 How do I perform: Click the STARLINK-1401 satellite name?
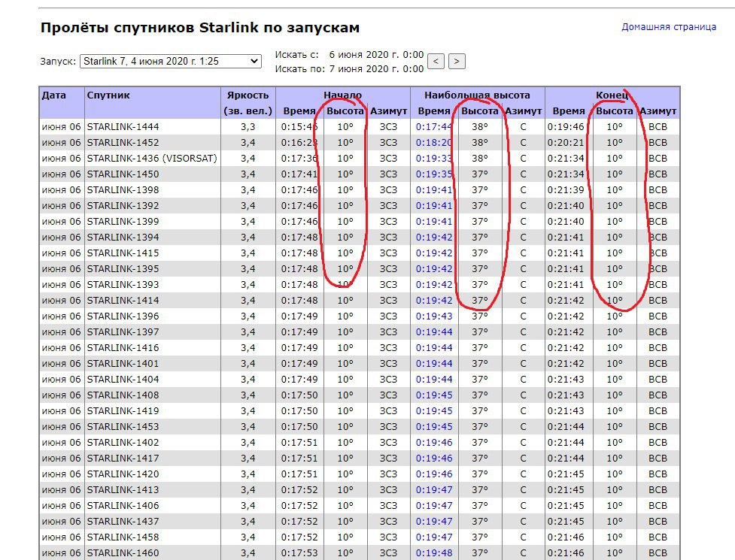(123, 363)
